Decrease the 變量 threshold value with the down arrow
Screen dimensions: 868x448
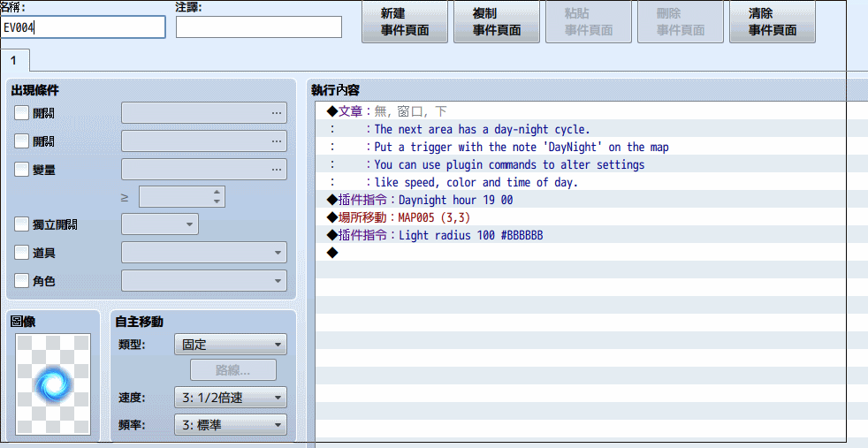tap(217, 201)
